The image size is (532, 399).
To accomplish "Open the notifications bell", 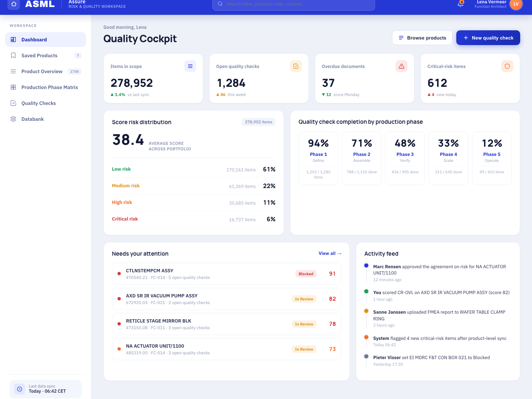I will coord(460,4).
